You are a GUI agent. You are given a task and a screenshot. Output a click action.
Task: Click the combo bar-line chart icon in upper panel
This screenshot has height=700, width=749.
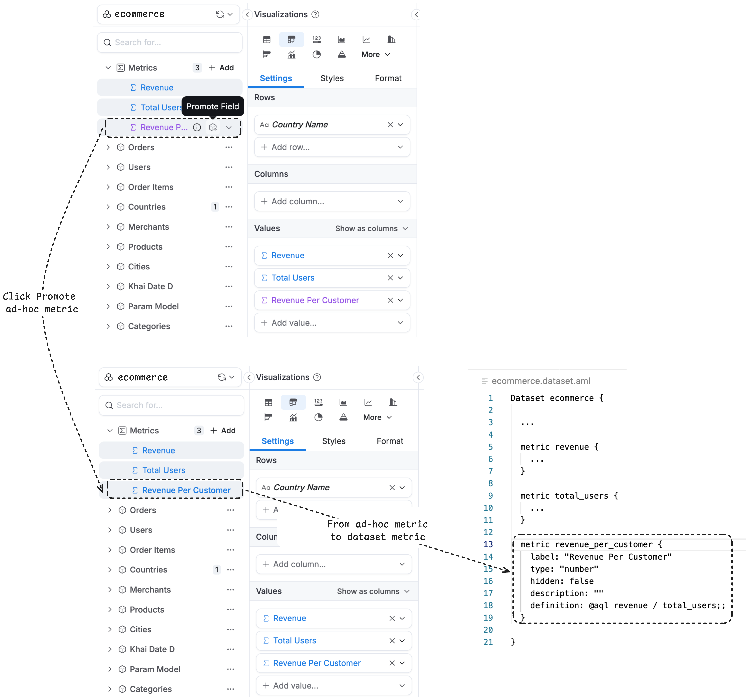tap(292, 55)
